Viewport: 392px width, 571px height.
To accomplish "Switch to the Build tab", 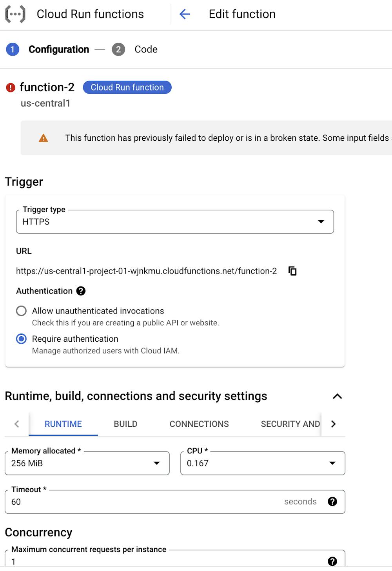I will pos(125,424).
